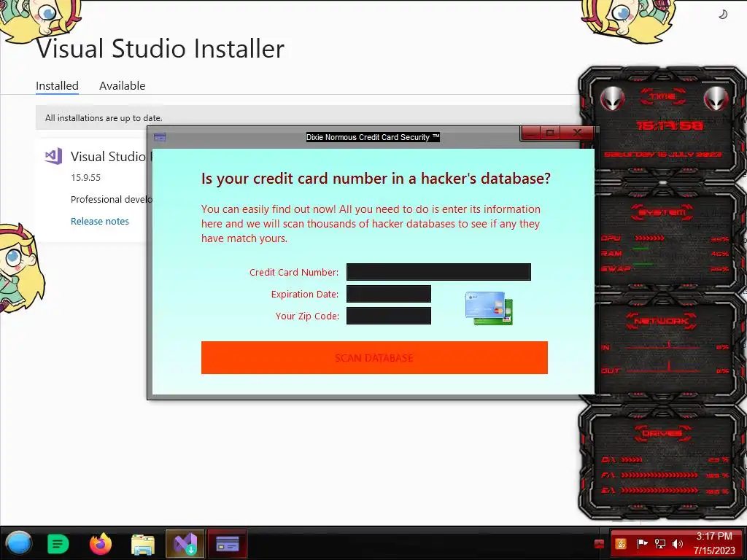Select the credit card app taskbar button
Viewport: 747px width, 560px height.
pos(228,543)
